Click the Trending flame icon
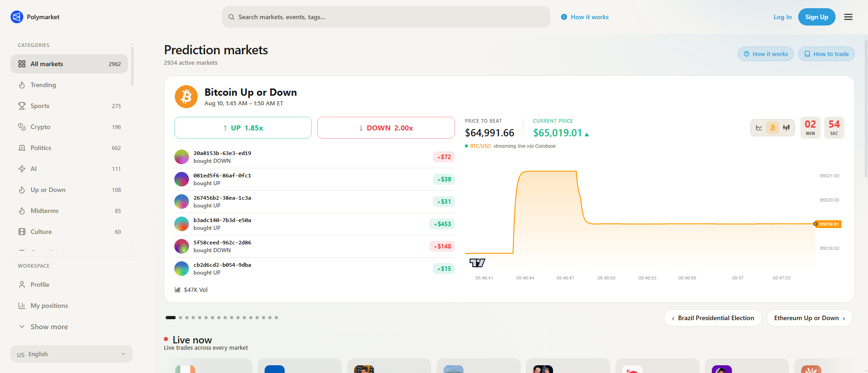 click(x=22, y=85)
